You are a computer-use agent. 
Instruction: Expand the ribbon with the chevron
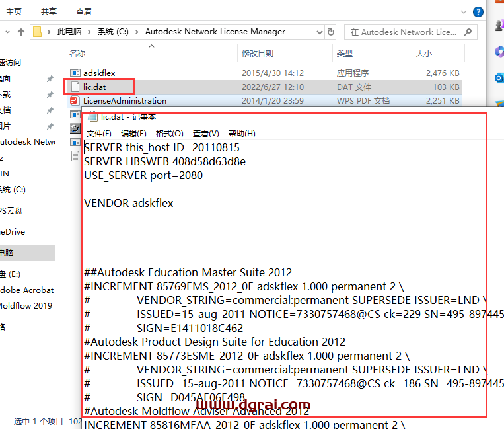tap(464, 12)
